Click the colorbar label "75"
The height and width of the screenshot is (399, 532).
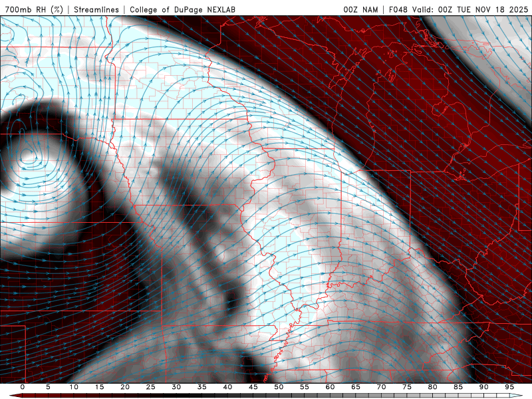[x=407, y=387]
